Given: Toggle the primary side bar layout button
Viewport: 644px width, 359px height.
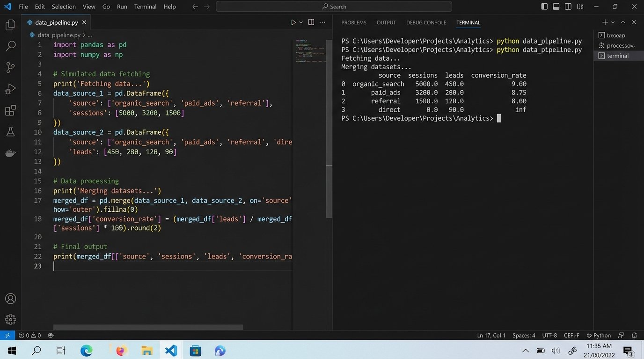Looking at the screenshot, I should [544, 7].
